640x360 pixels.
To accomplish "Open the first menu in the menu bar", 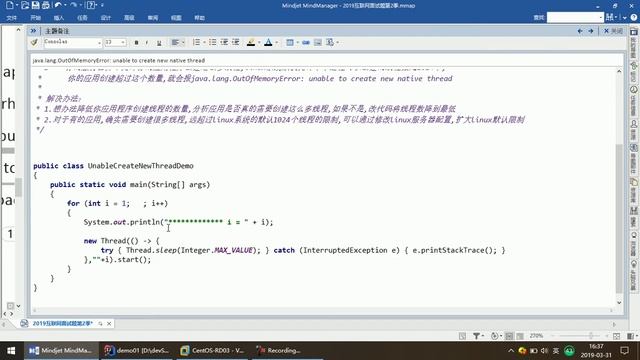I will coord(12,18).
